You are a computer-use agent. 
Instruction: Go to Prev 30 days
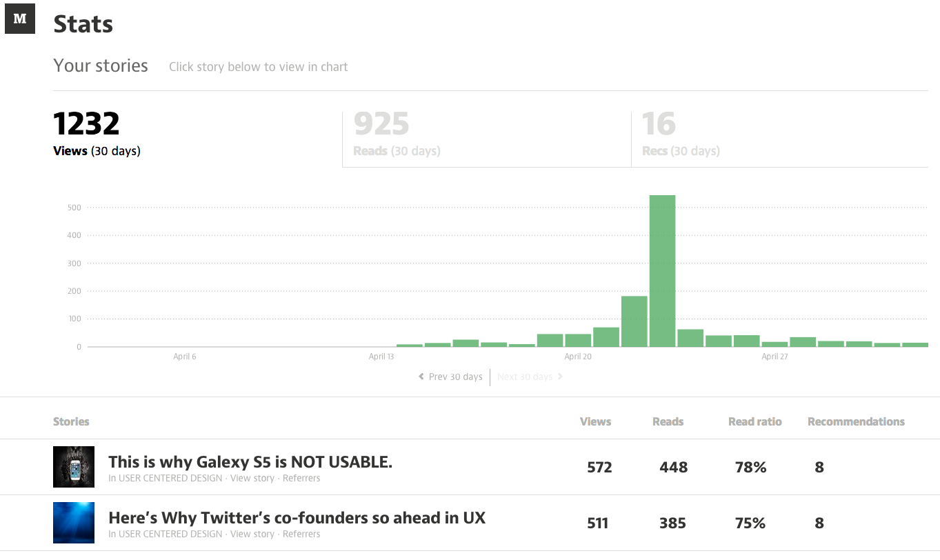(x=451, y=377)
